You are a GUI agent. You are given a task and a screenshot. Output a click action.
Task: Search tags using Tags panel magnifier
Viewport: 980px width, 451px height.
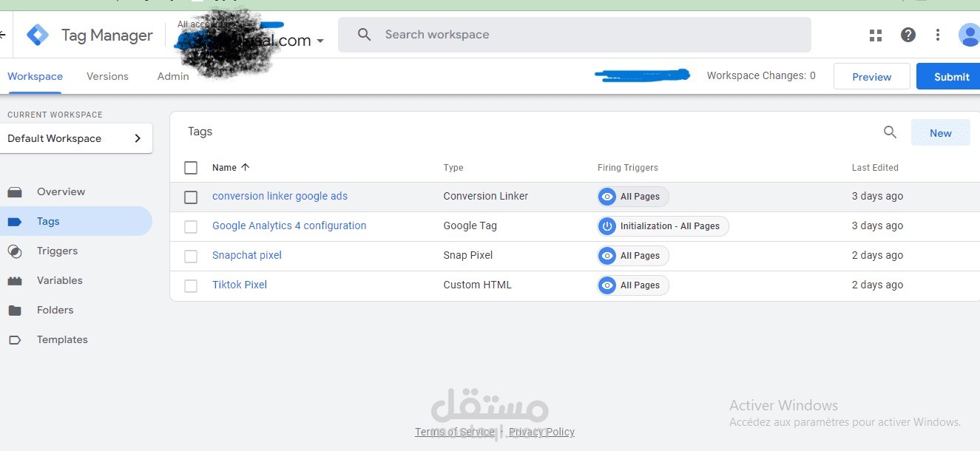click(x=890, y=132)
